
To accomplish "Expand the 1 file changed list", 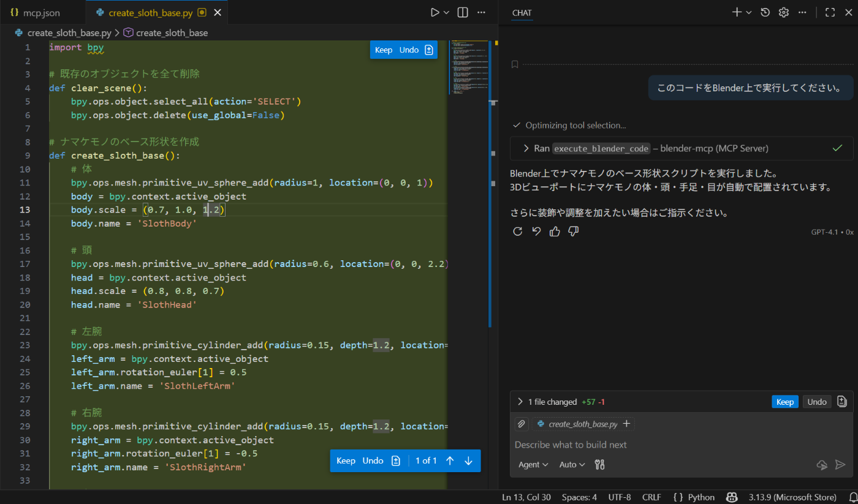I will (520, 402).
